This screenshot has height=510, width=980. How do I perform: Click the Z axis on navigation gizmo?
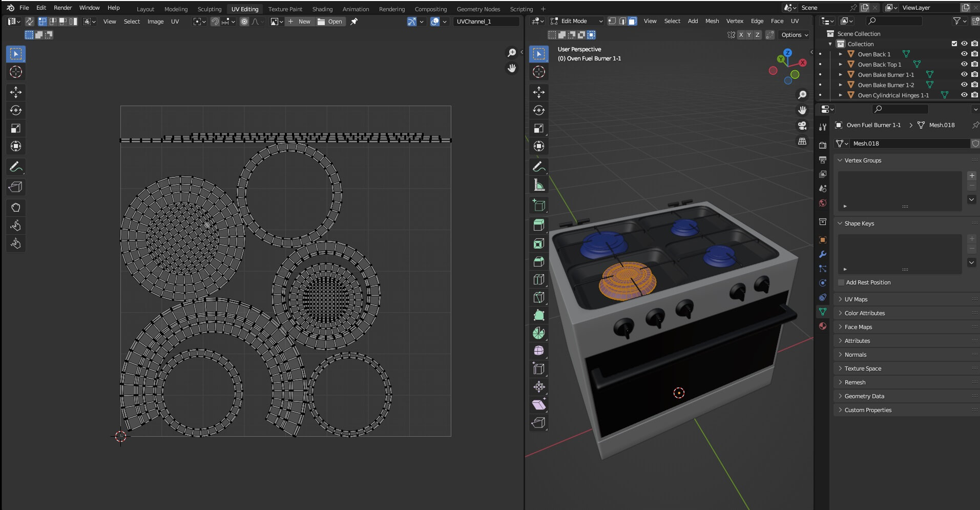(787, 52)
